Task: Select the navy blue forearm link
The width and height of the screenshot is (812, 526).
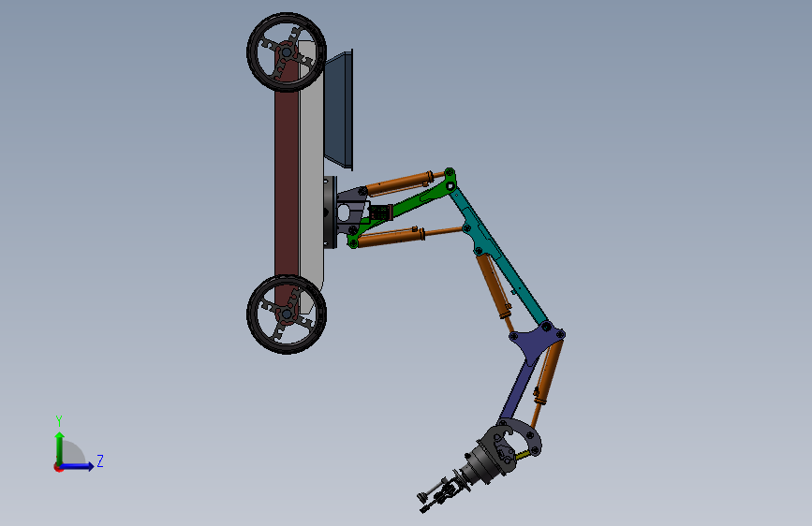Action: 518,391
